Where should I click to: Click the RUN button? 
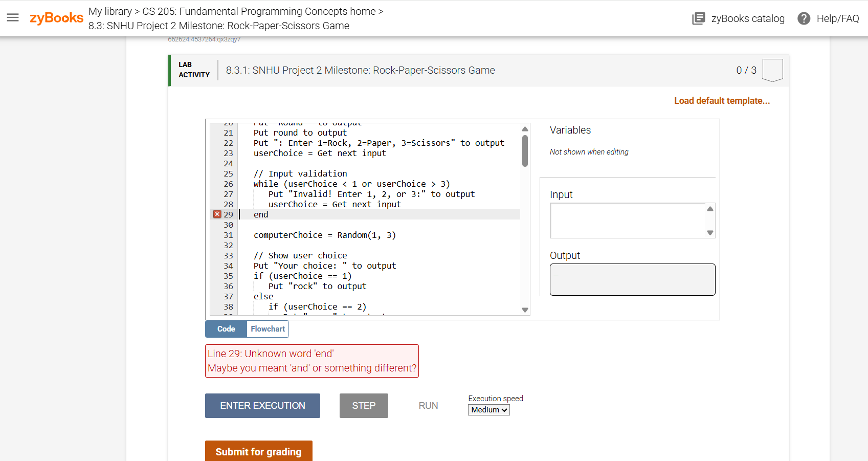pyautogui.click(x=428, y=406)
